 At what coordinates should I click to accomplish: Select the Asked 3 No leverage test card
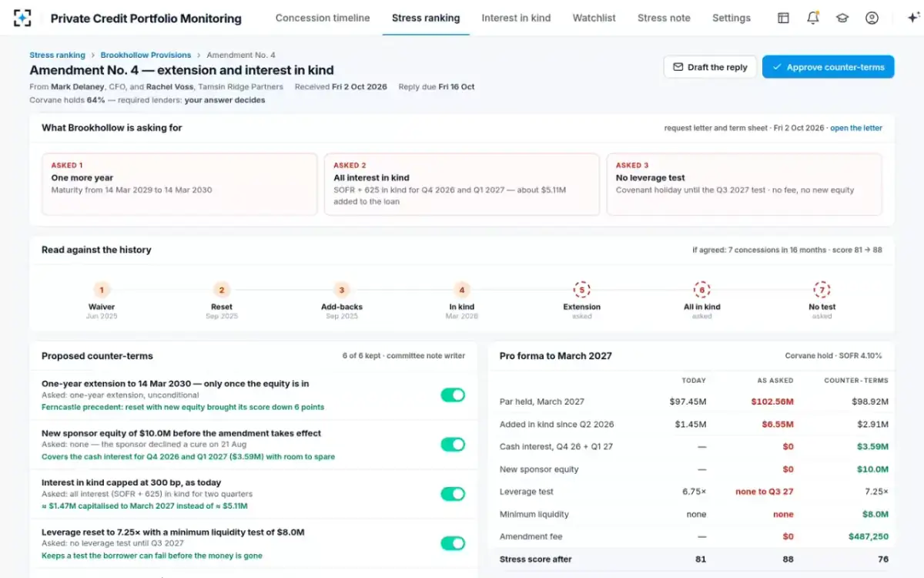pos(744,184)
